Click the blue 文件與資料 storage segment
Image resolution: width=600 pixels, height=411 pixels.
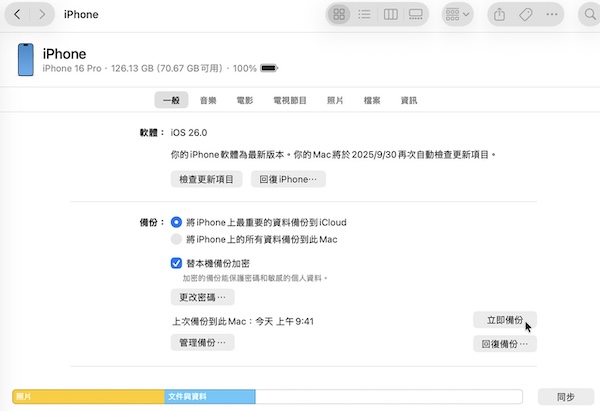click(210, 396)
